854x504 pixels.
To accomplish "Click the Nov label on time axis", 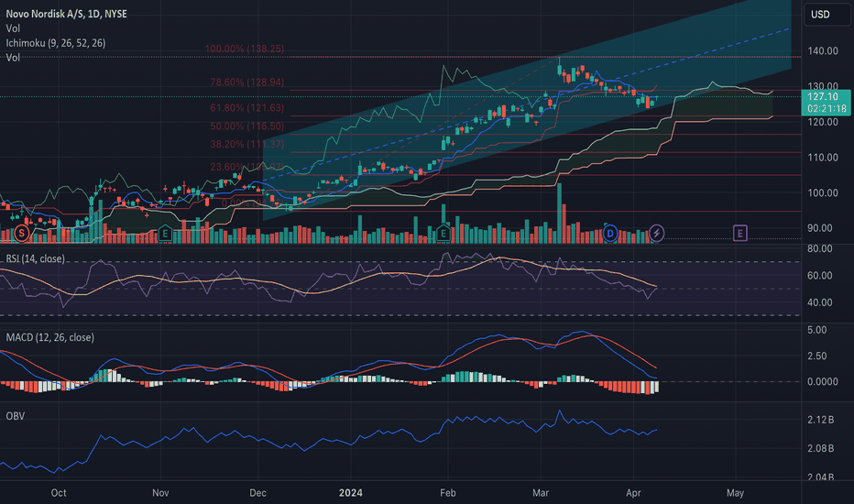I will click(160, 493).
